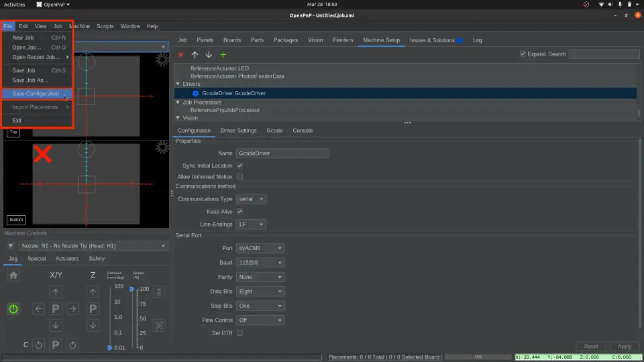Enable Allow Unhomed Motion checkbox
This screenshot has width=644, height=362.
coord(240,177)
